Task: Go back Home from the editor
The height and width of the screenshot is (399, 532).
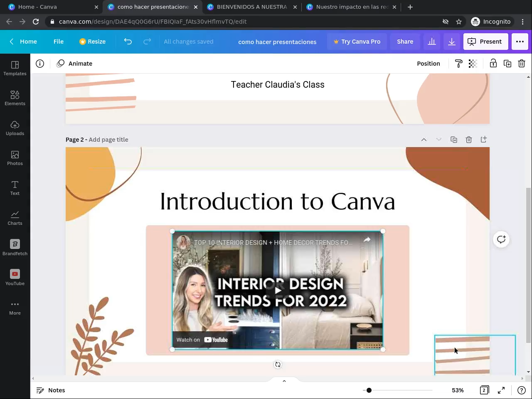Action: [x=23, y=42]
